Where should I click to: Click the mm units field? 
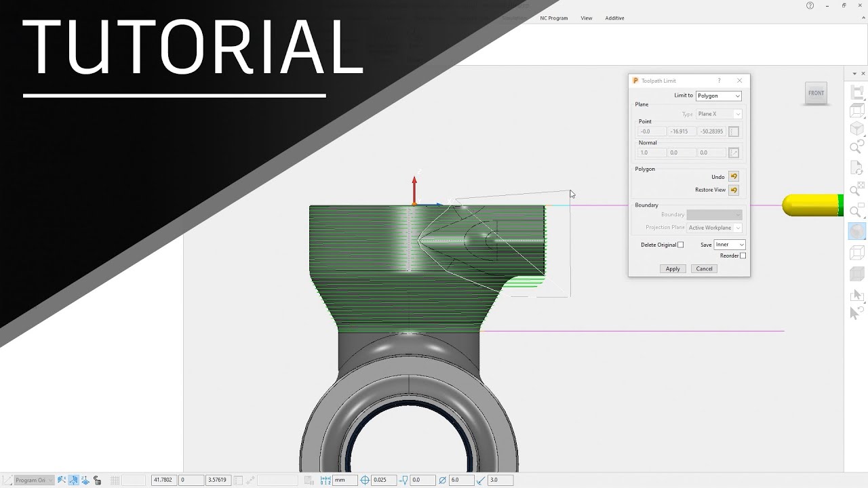point(344,480)
